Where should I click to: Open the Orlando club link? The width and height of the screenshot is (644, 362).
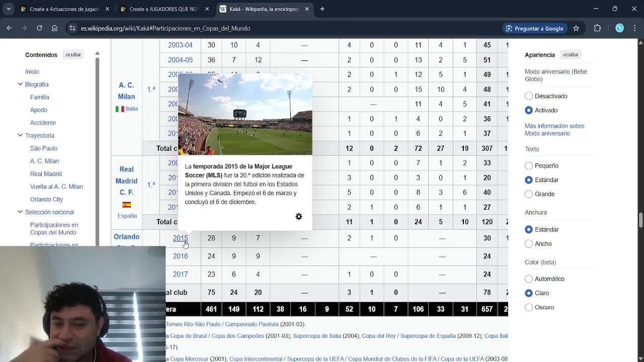[x=126, y=237]
